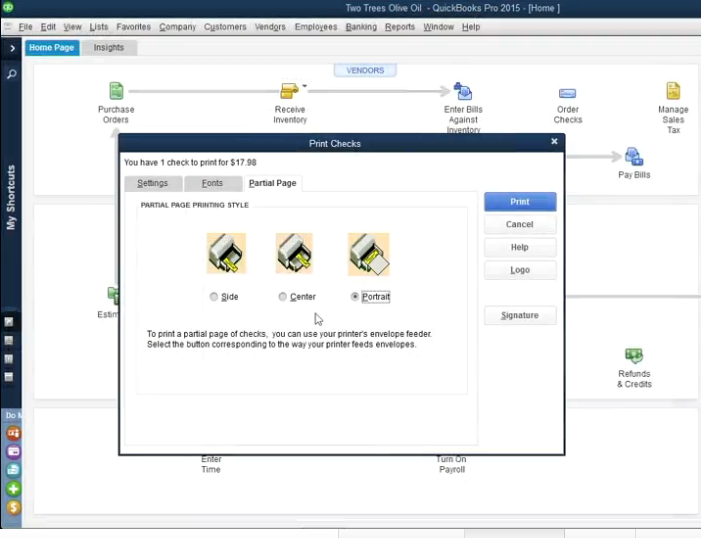701x538 pixels.
Task: Click the Help button in dialog
Action: [x=520, y=247]
